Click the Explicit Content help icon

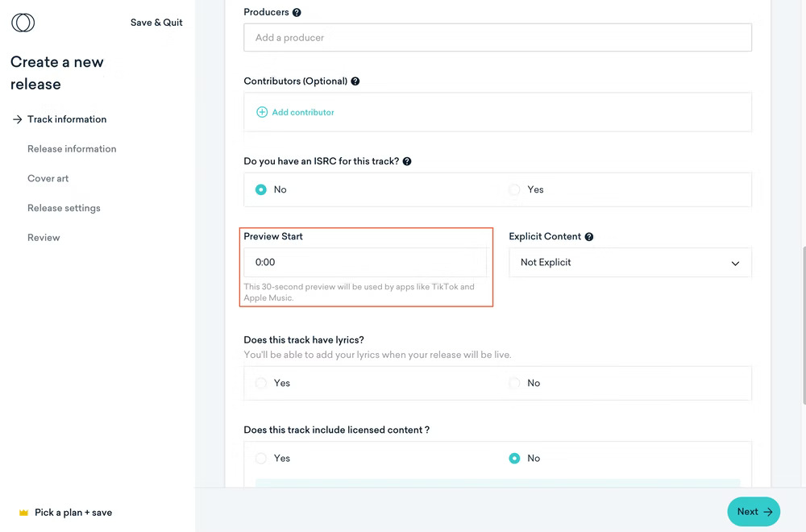[x=589, y=237]
